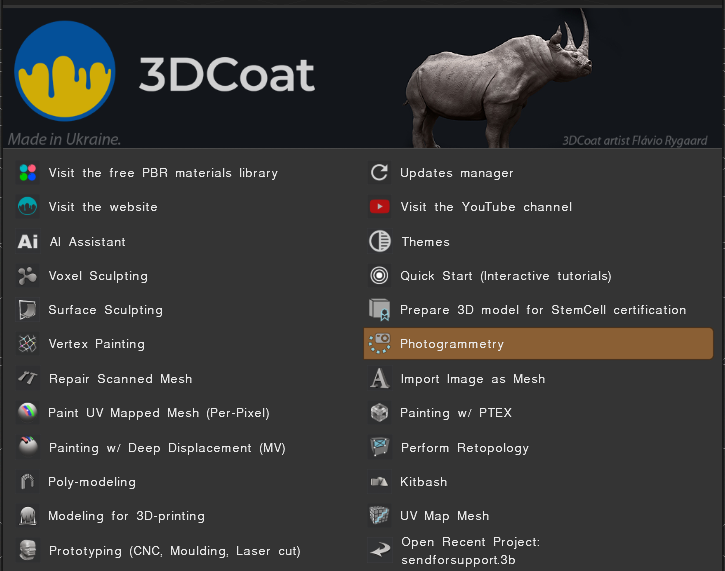Click the Vertex Painting icon
The height and width of the screenshot is (571, 725).
[x=28, y=344]
